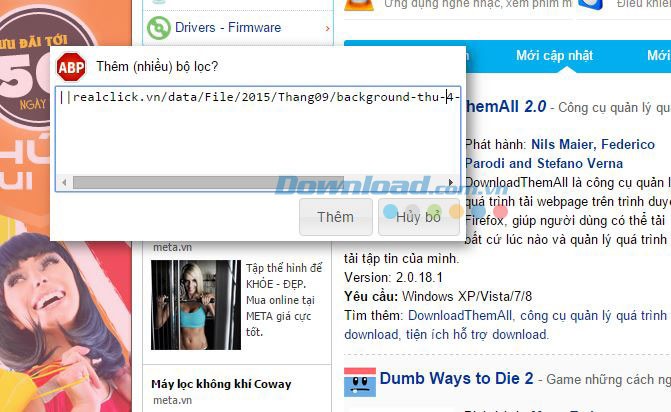This screenshot has width=671, height=412.
Task: Open the Dumb Ways to Die 2 title link
Action: point(456,379)
